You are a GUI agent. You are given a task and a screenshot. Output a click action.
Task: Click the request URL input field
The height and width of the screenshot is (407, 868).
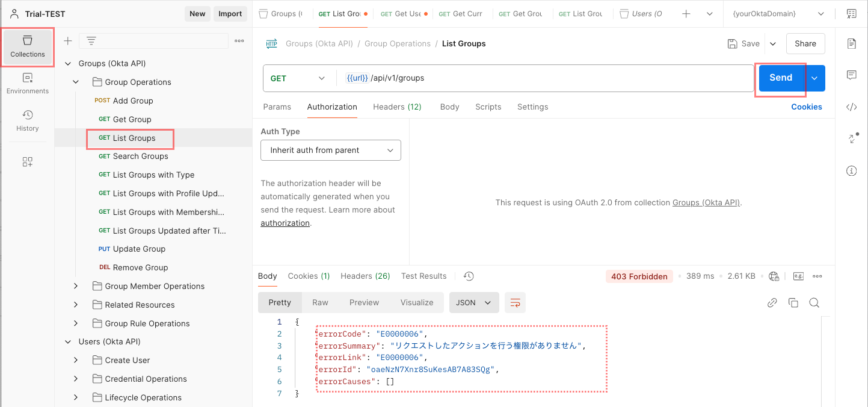click(541, 78)
